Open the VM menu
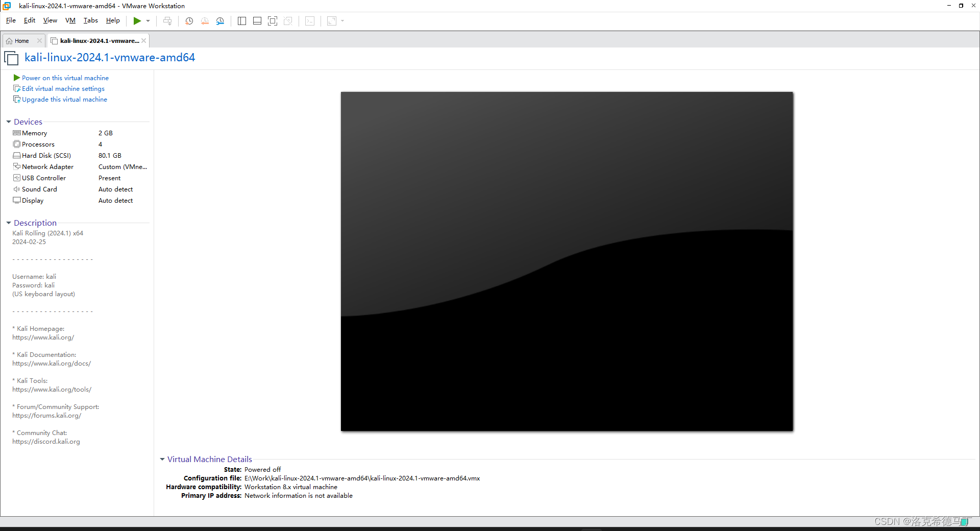 coord(70,20)
